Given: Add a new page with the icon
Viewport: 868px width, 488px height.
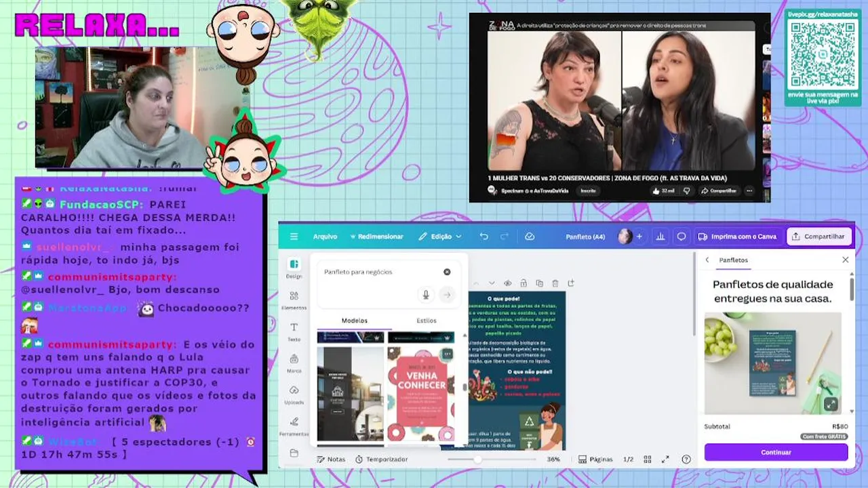Looking at the screenshot, I should (571, 283).
